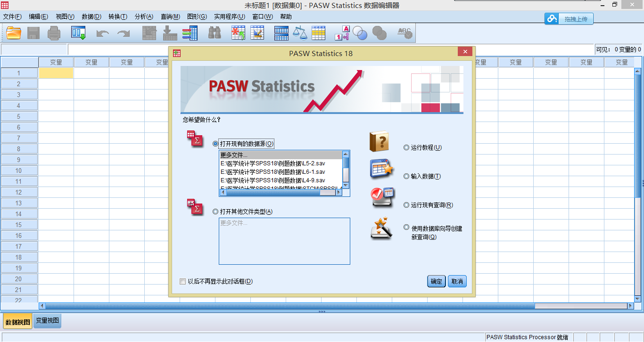644x342 pixels.
Task: Switch to the 变量视图 tab
Action: tap(47, 321)
